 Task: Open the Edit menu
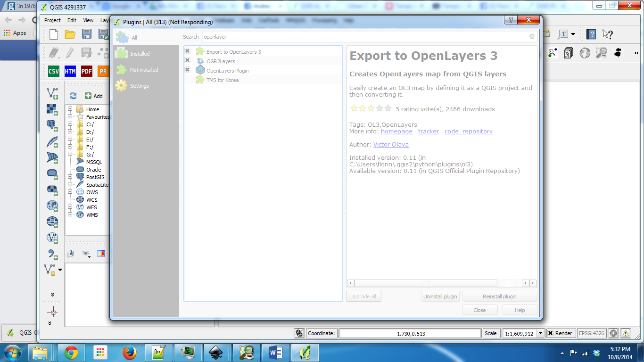pos(72,20)
